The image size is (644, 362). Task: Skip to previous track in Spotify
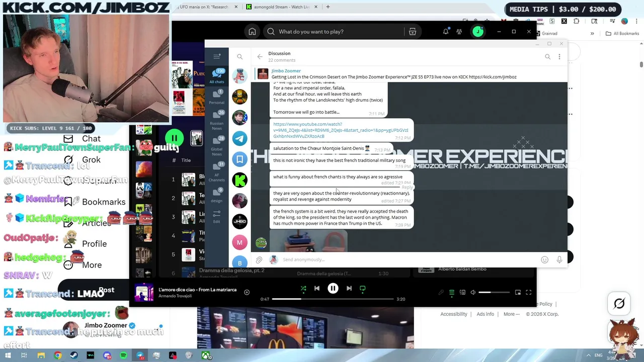(317, 289)
